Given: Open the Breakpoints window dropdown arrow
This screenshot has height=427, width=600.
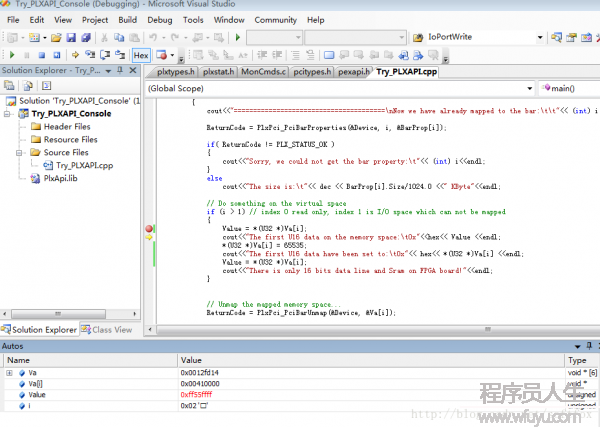Looking at the screenshot, I should click(172, 55).
